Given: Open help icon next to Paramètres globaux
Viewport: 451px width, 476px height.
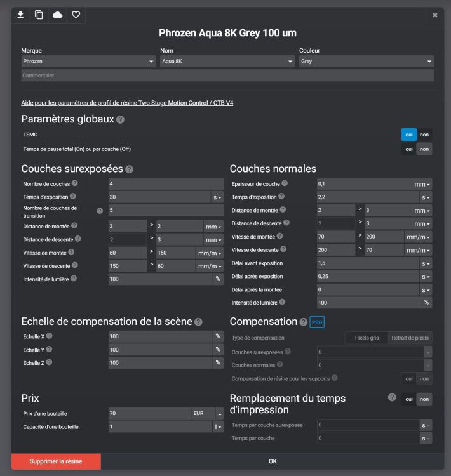Looking at the screenshot, I should [121, 119].
